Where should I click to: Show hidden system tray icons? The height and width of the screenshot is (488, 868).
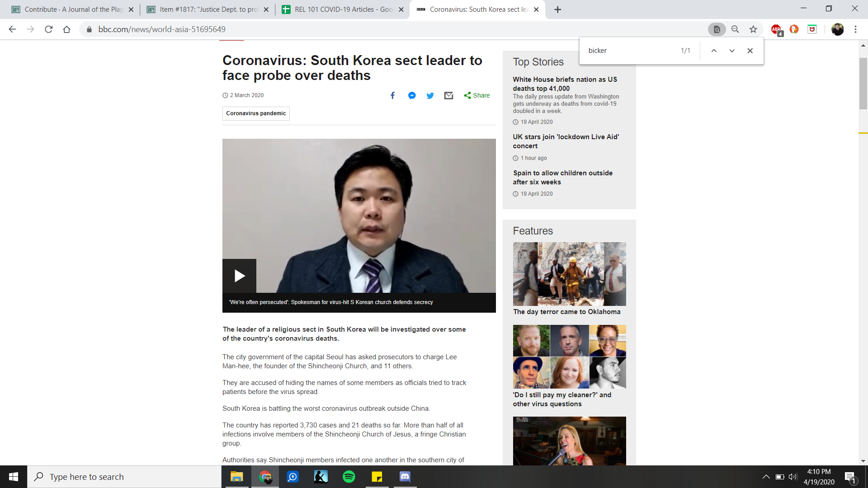[766, 477]
